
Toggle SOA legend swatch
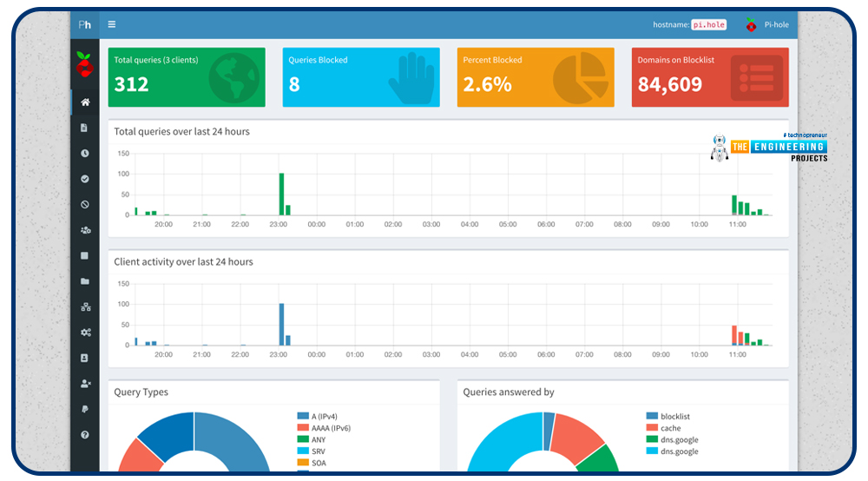point(303,462)
